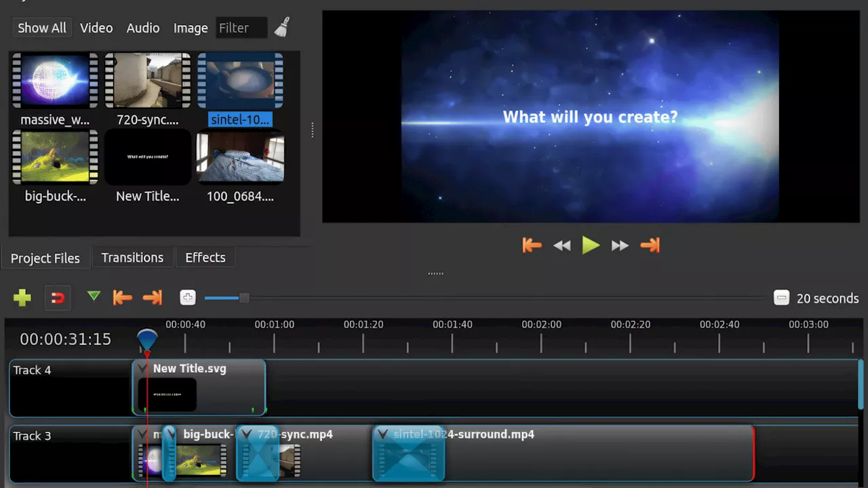This screenshot has width=868, height=488.
Task: Open the Transitions tab
Action: (x=132, y=258)
